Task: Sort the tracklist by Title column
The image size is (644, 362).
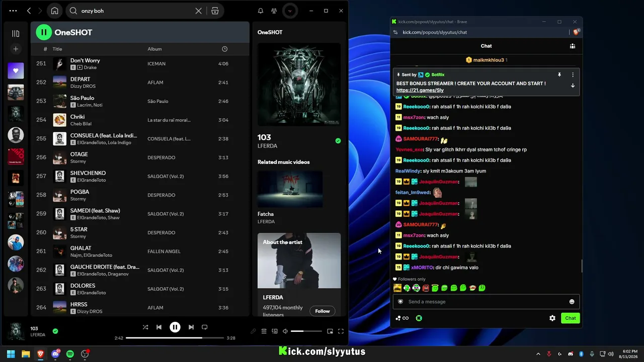Action: (57, 49)
